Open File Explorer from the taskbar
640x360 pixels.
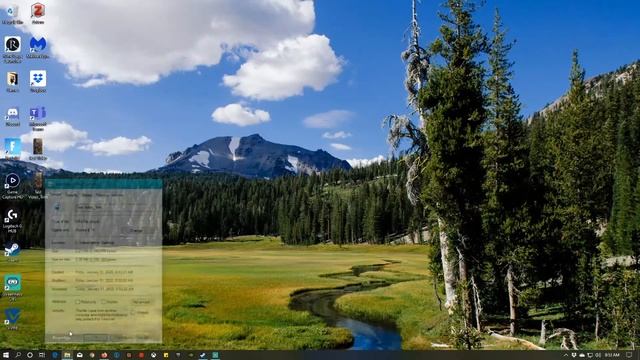click(67, 355)
